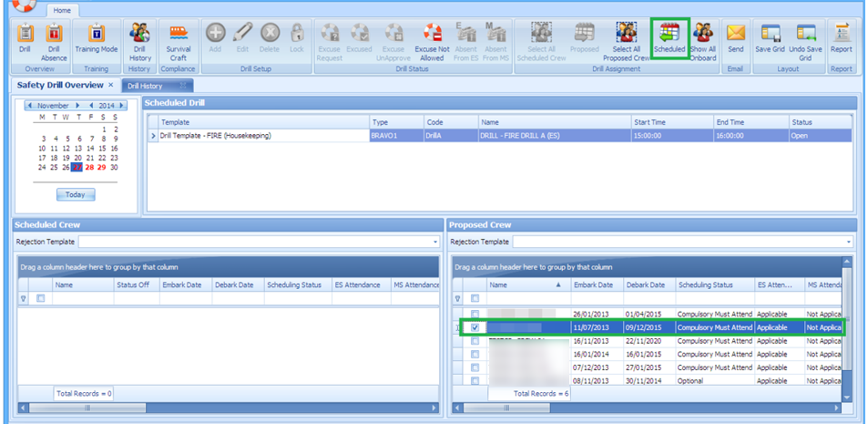Click the Home ribbon tab
The height and width of the screenshot is (424, 868).
point(62,10)
